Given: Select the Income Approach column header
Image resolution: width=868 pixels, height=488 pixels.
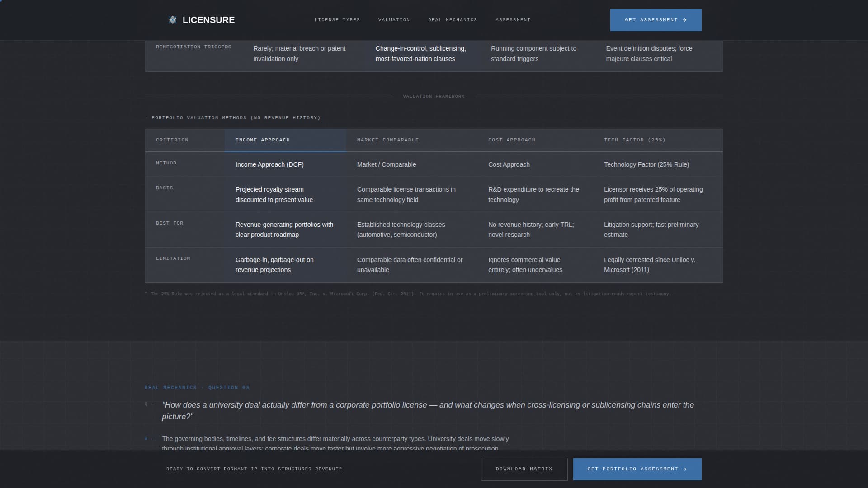Looking at the screenshot, I should (x=262, y=140).
